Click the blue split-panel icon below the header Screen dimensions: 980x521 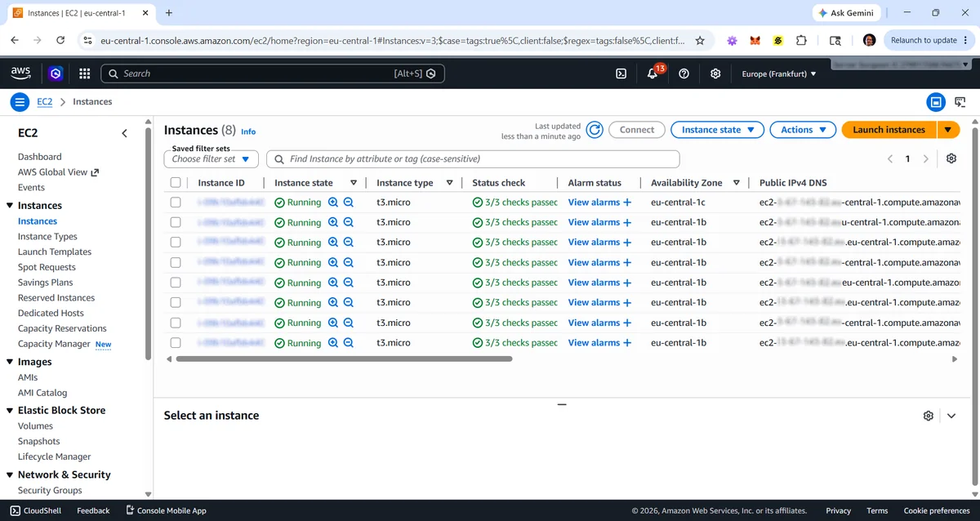pyautogui.click(x=936, y=102)
